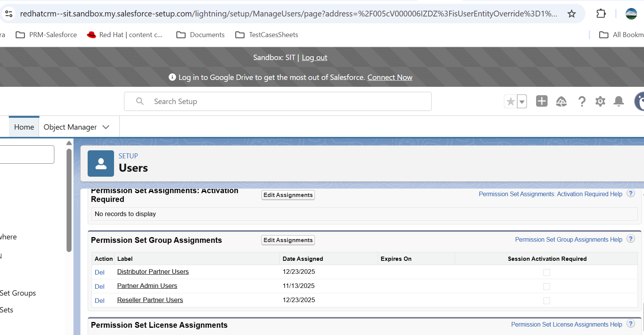The width and height of the screenshot is (644, 335).
Task: Toggle Session Activation checkbox for Reseller Partner Users
Action: 547,301
